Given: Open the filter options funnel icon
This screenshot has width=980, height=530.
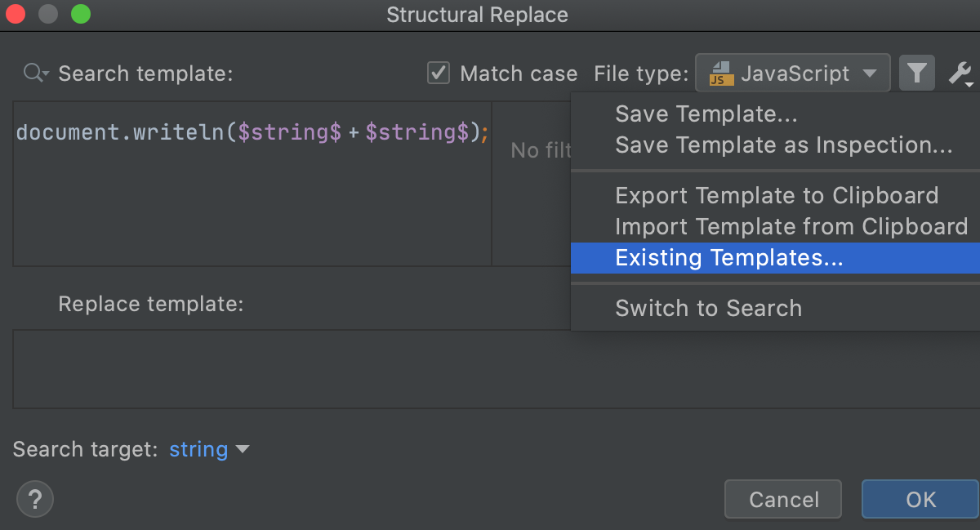Looking at the screenshot, I should pyautogui.click(x=916, y=73).
